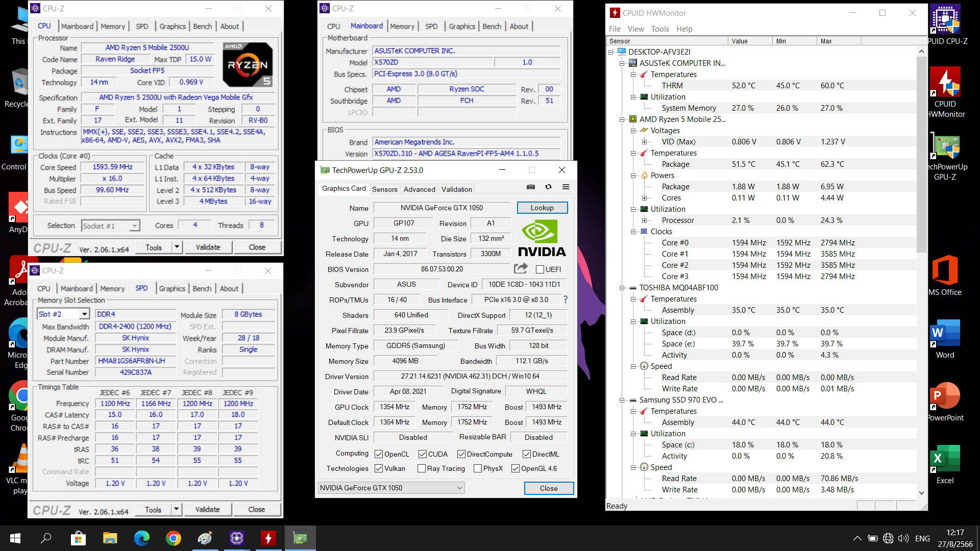980x551 pixels.
Task: Click the NVIDIA logo in GPU-Z
Action: (x=542, y=238)
